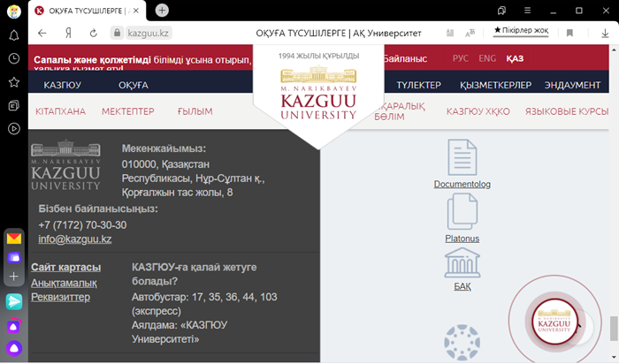
Task: Open the БАҚ link
Action: point(462,286)
